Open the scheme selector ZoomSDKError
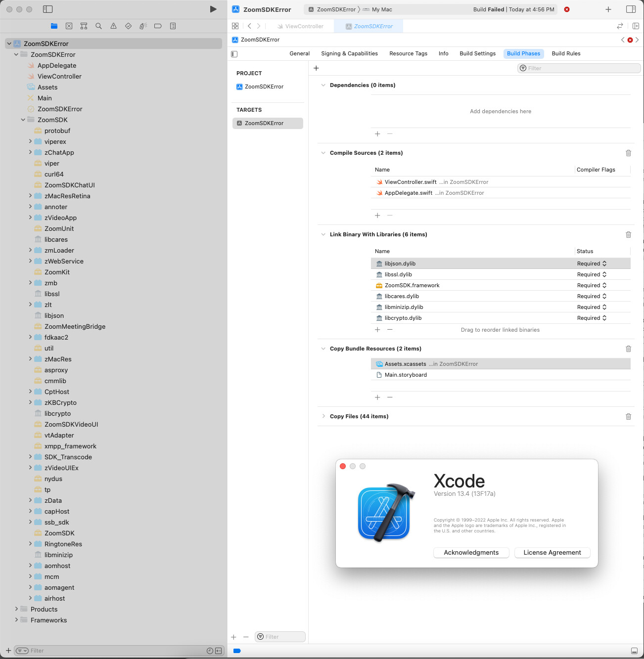 click(x=332, y=9)
